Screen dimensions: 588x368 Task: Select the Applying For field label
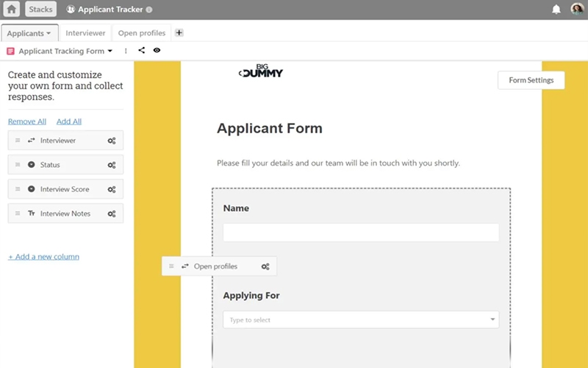pos(251,296)
